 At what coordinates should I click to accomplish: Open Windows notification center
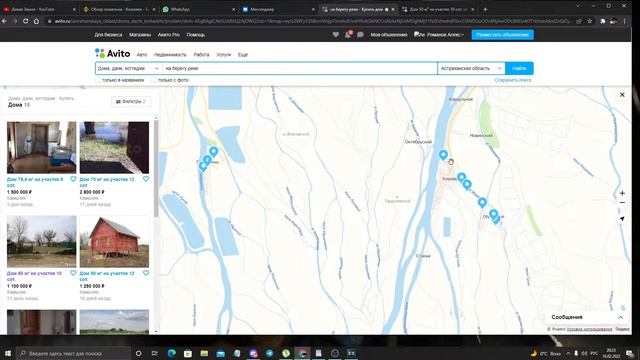point(630,353)
